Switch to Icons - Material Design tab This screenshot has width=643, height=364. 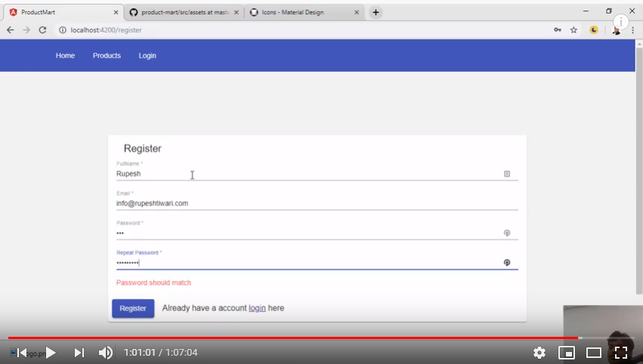pyautogui.click(x=302, y=12)
